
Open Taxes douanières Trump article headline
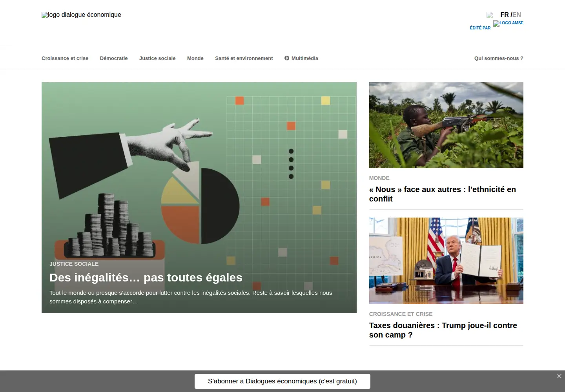coord(443,330)
